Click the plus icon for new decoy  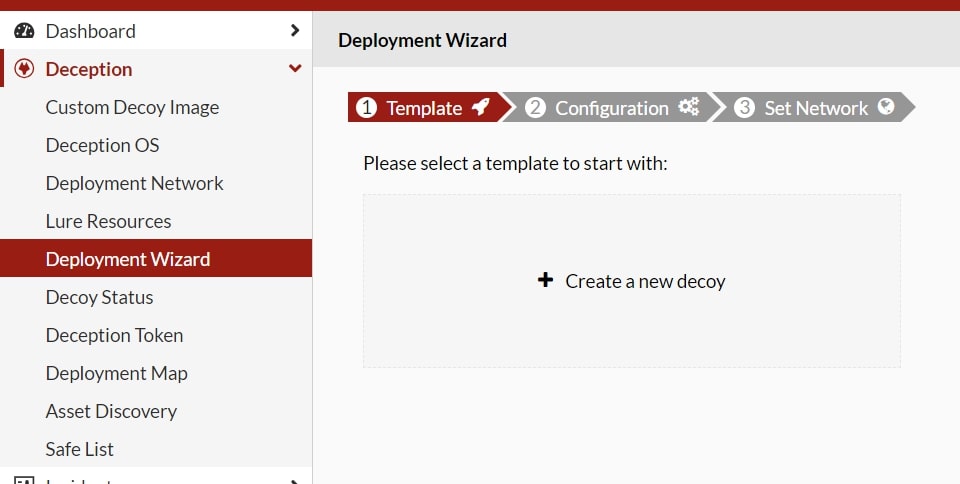pyautogui.click(x=545, y=281)
